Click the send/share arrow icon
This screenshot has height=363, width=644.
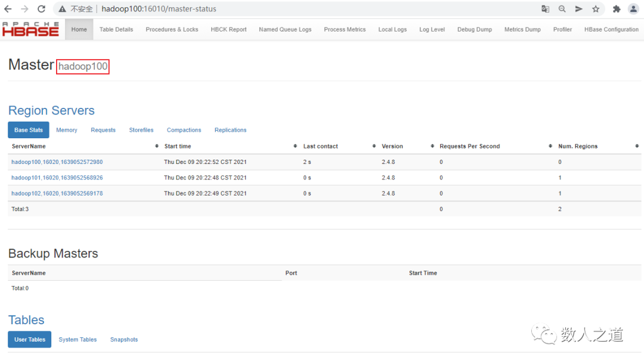578,8
